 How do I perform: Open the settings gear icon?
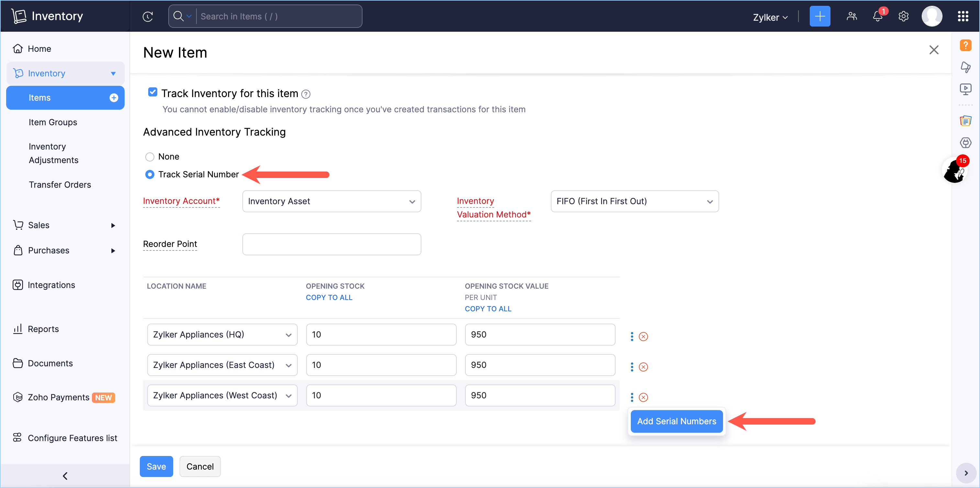click(x=903, y=17)
